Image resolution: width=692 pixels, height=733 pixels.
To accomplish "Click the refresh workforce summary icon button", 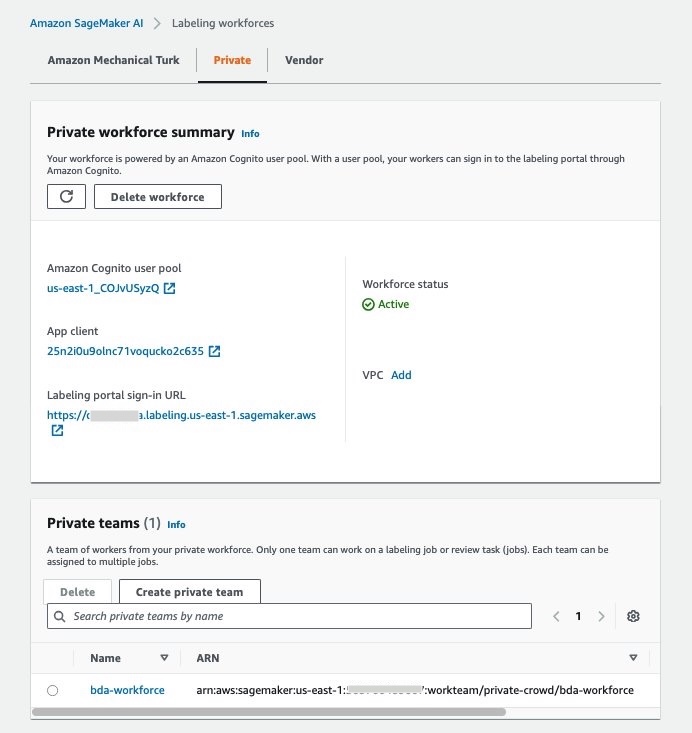I will [66, 196].
